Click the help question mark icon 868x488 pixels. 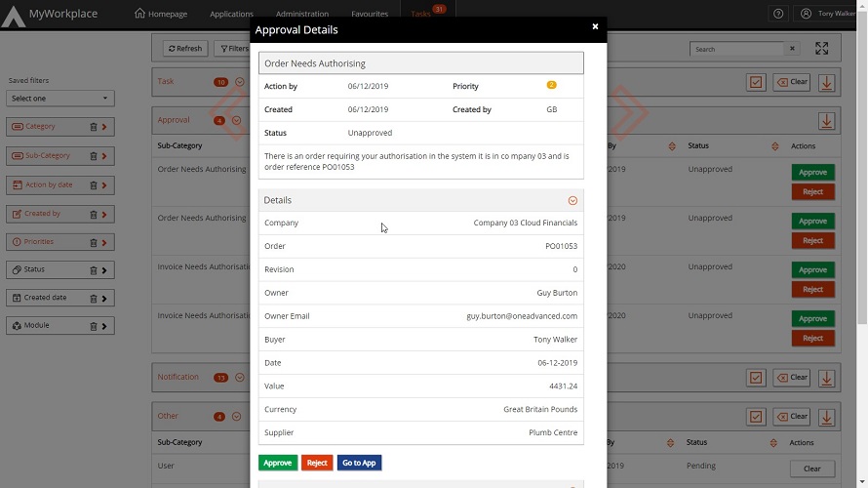(x=778, y=14)
